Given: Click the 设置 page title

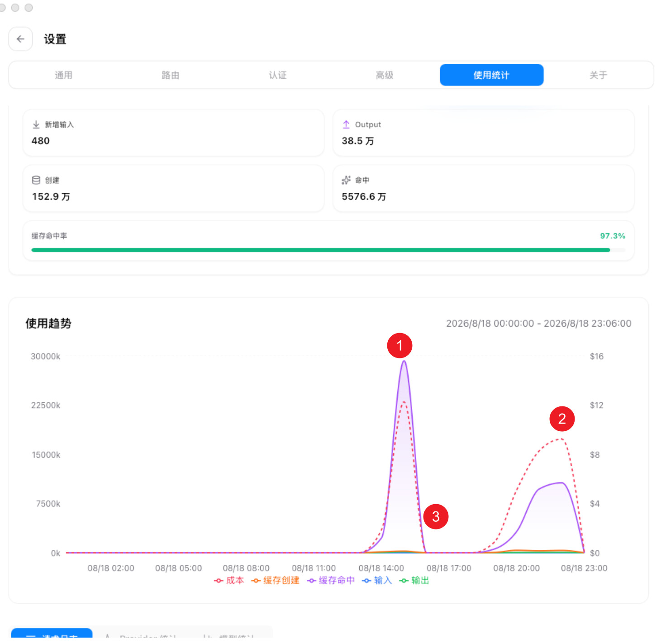Looking at the screenshot, I should pyautogui.click(x=55, y=39).
